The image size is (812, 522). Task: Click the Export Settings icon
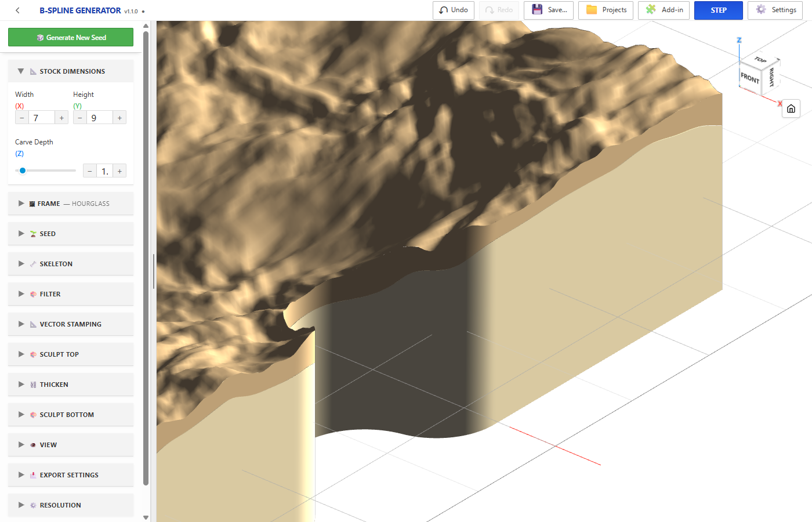point(33,475)
